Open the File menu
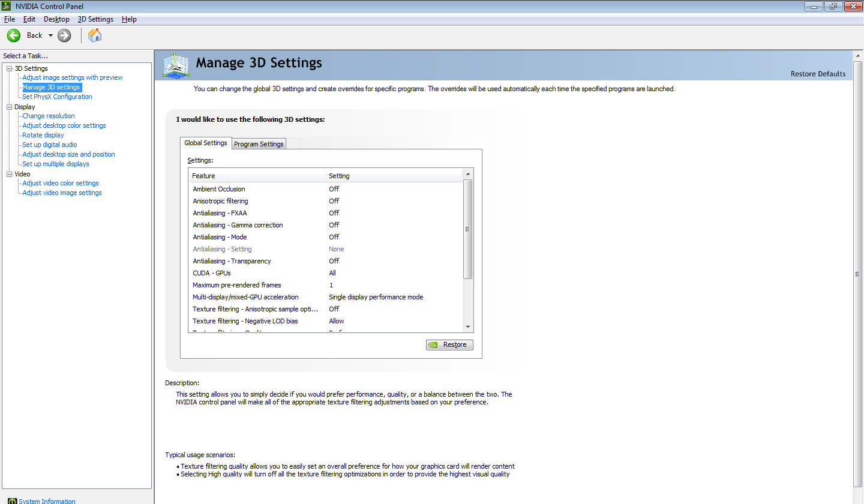This screenshot has width=864, height=504. coord(9,19)
